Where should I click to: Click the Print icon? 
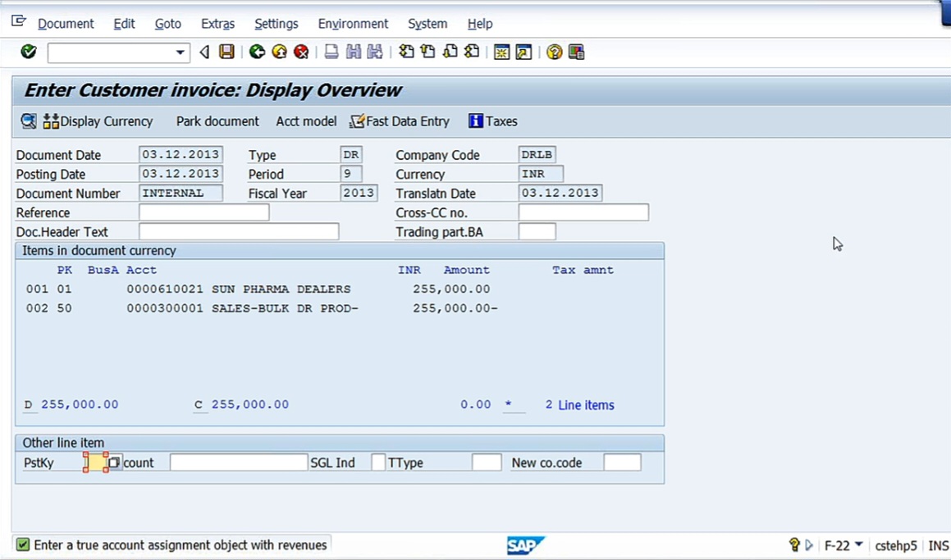pyautogui.click(x=331, y=52)
